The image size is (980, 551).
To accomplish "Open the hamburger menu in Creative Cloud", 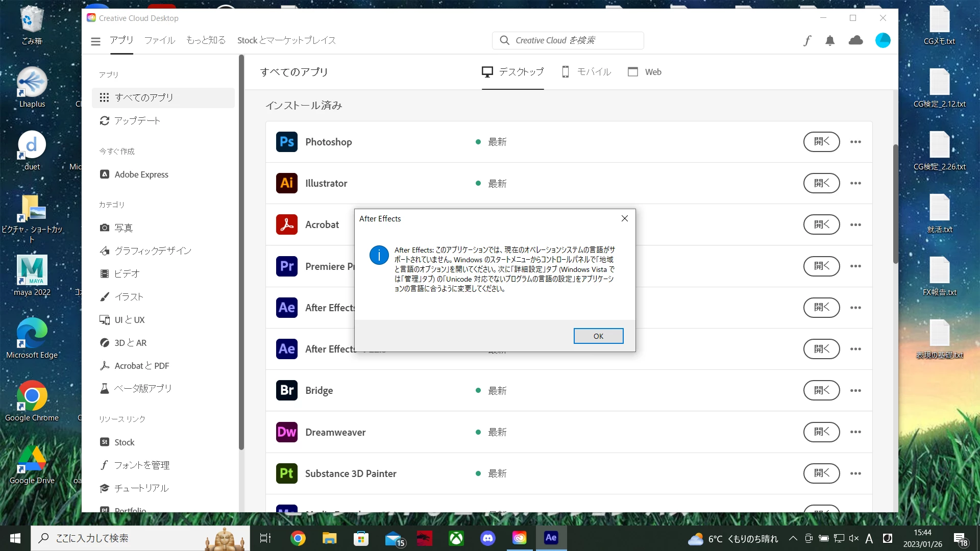I will (x=95, y=41).
